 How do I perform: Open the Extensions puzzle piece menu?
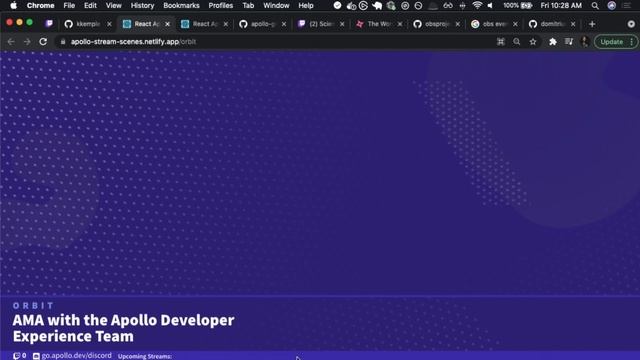(x=553, y=42)
